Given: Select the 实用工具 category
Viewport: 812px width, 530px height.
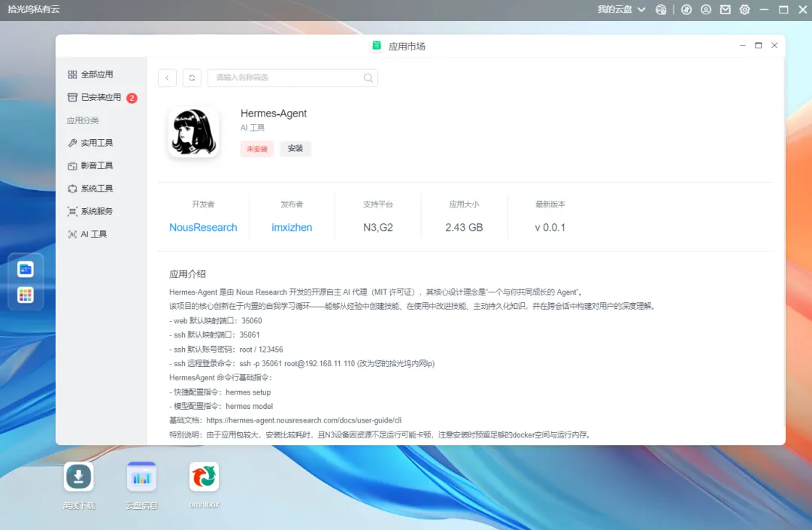Looking at the screenshot, I should tap(91, 143).
